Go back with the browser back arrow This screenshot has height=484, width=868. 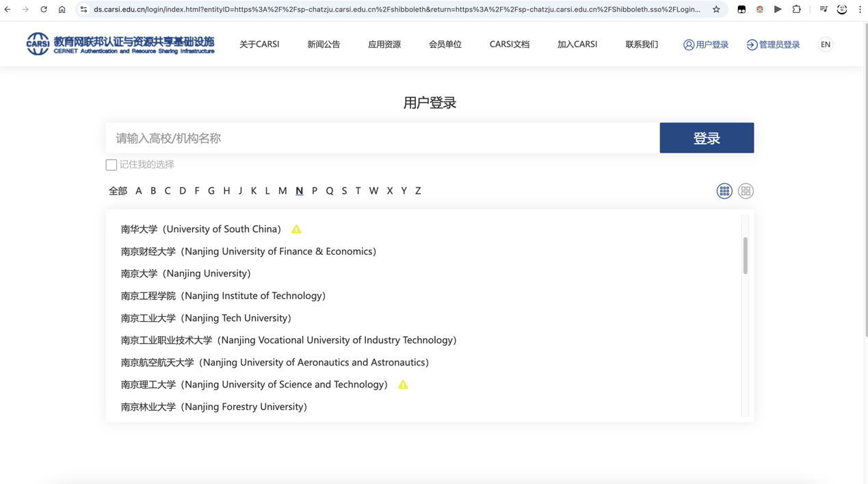point(8,10)
